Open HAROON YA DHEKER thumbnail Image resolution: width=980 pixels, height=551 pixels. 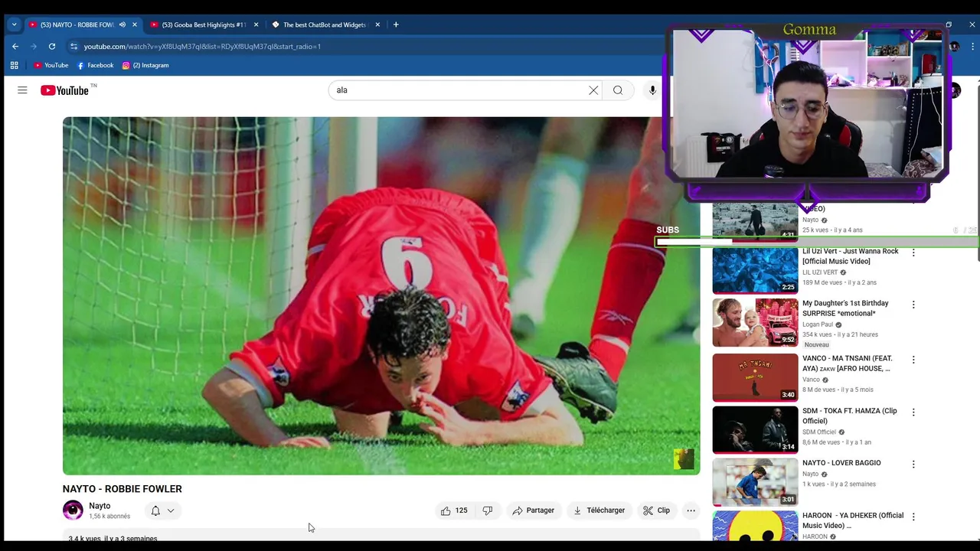pos(755,526)
